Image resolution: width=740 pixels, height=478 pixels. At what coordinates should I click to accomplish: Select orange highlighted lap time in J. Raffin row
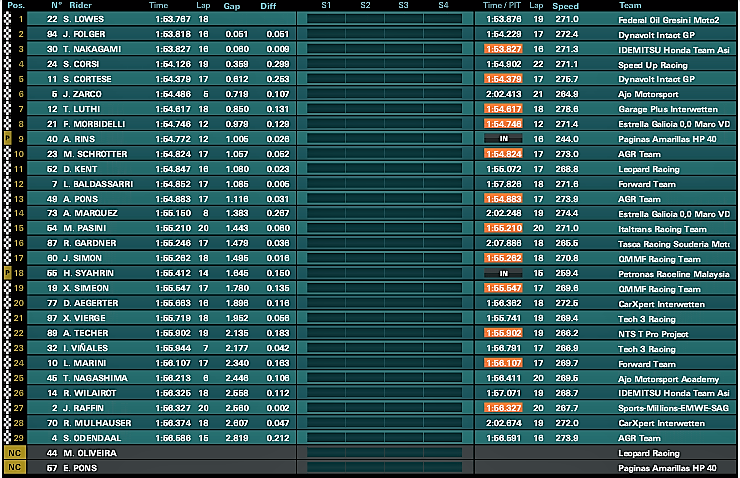503,408
